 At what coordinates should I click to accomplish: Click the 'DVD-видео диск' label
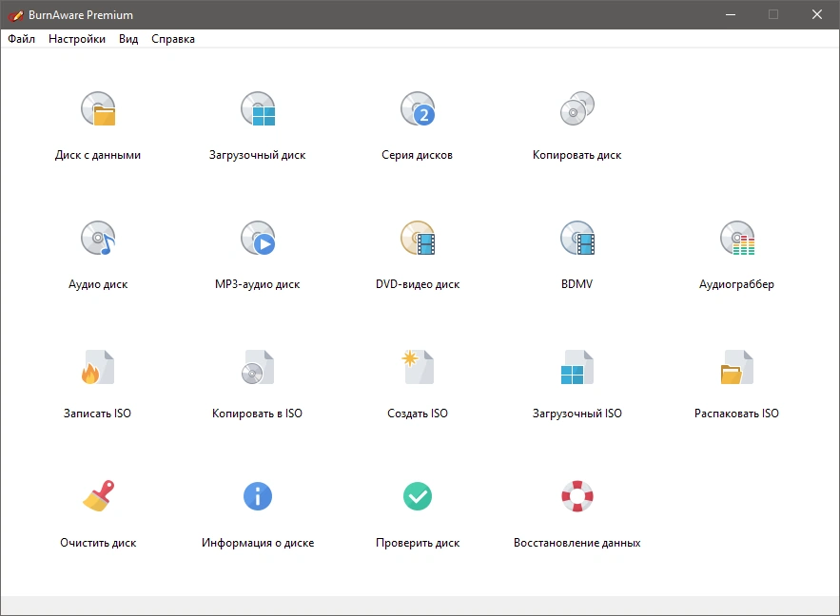coord(418,284)
